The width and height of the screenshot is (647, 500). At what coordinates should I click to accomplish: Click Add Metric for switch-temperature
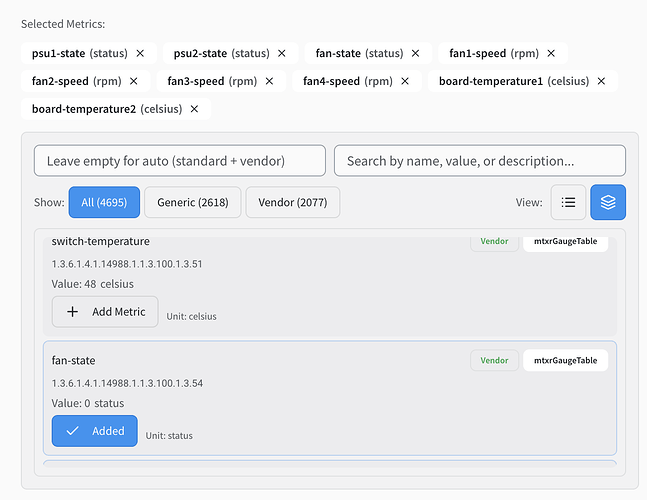click(105, 312)
